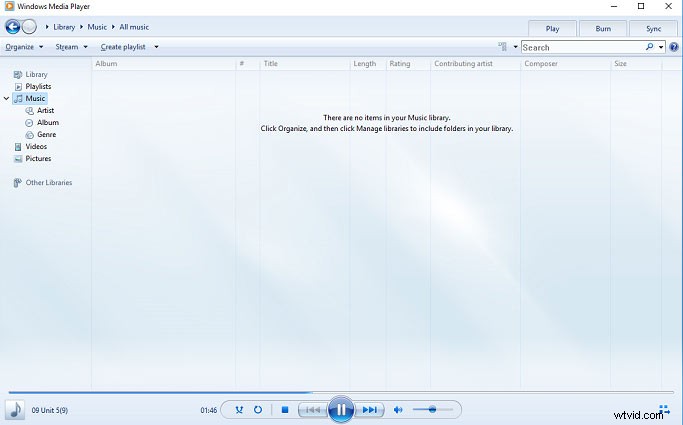Click the music note album art thumbnail
683x425 pixels.
click(x=15, y=410)
